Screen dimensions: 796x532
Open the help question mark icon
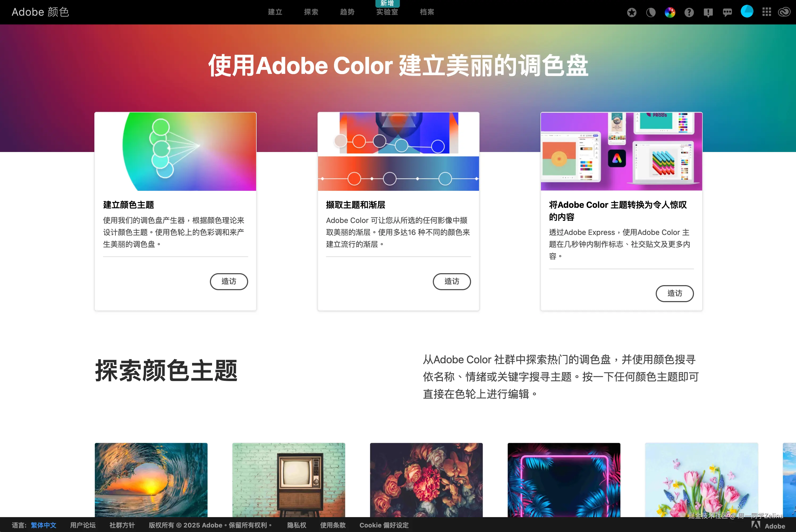tap(689, 12)
